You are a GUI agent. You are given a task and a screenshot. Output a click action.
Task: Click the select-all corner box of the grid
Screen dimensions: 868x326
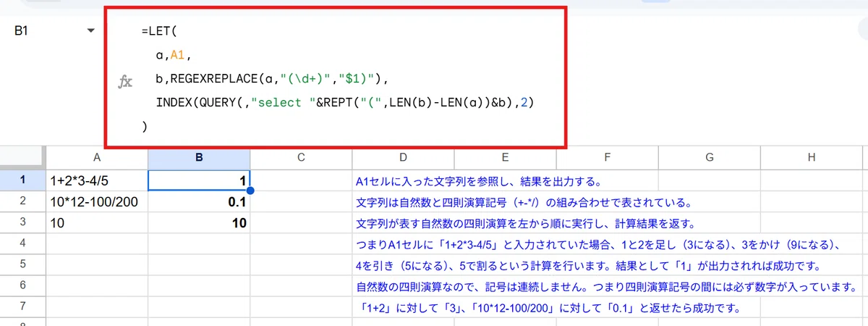22,157
